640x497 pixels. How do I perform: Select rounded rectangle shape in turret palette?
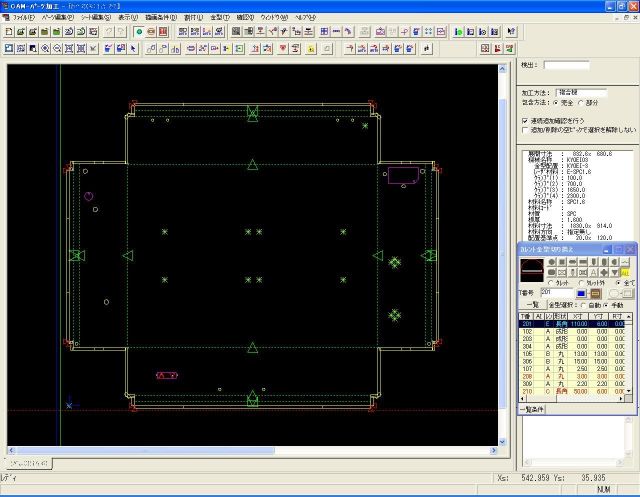click(552, 272)
